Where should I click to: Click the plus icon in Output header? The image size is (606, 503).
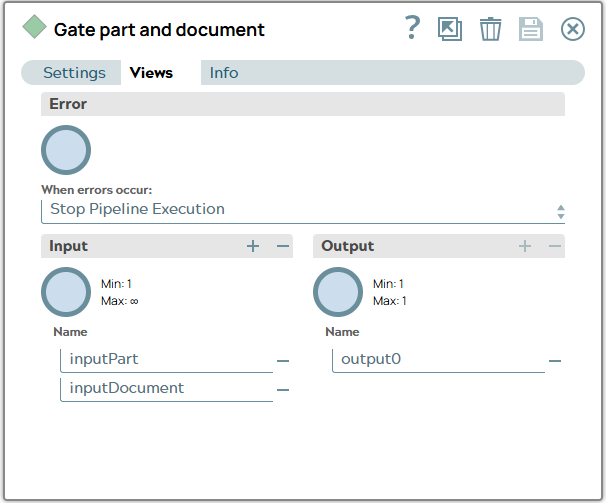click(525, 246)
